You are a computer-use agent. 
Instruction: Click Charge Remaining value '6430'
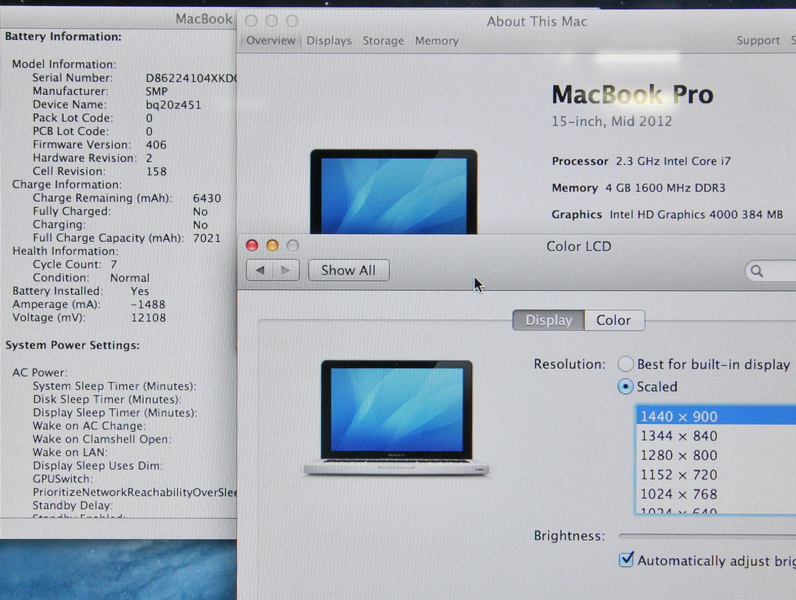click(207, 198)
